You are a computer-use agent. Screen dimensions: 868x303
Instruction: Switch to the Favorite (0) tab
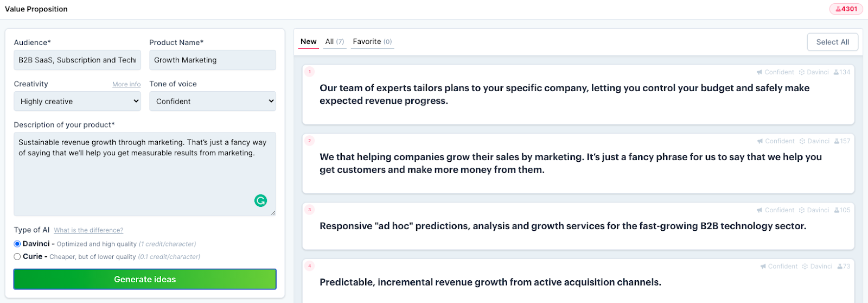(x=372, y=42)
